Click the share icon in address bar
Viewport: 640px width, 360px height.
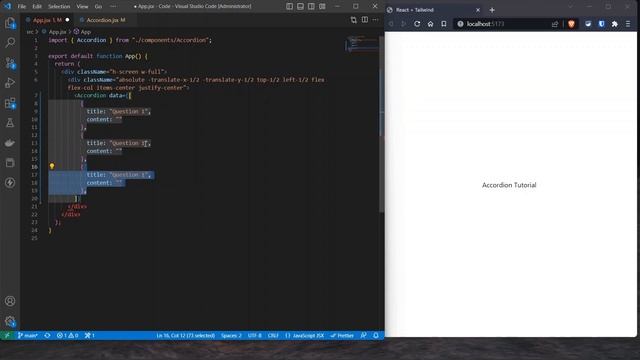click(554, 24)
